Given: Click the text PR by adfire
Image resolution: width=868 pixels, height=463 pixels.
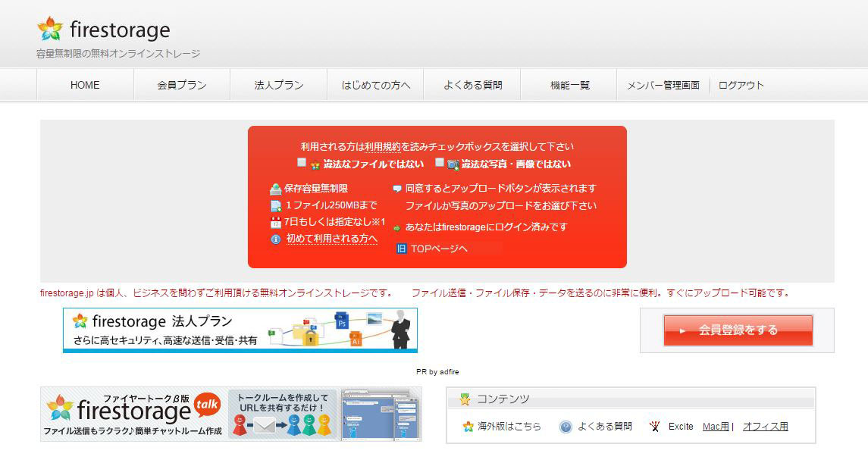Looking at the screenshot, I should [437, 372].
